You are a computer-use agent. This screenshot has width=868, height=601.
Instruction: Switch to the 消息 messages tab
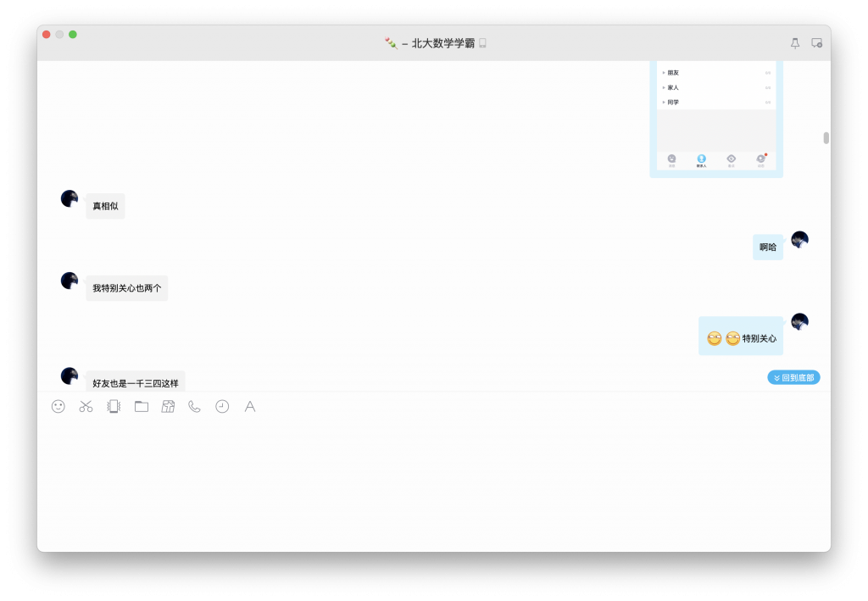click(x=671, y=160)
